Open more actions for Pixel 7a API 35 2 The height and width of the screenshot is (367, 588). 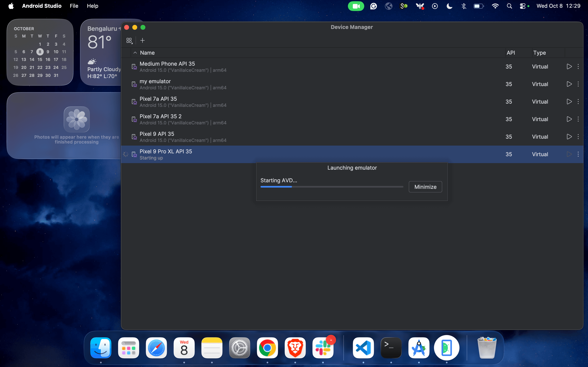click(x=578, y=119)
